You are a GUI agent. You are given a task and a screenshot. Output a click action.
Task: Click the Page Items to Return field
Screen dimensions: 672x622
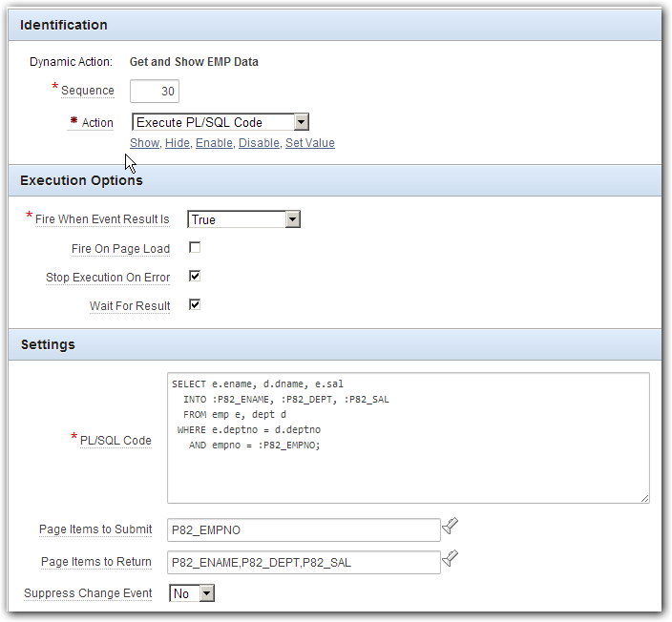tap(304, 563)
